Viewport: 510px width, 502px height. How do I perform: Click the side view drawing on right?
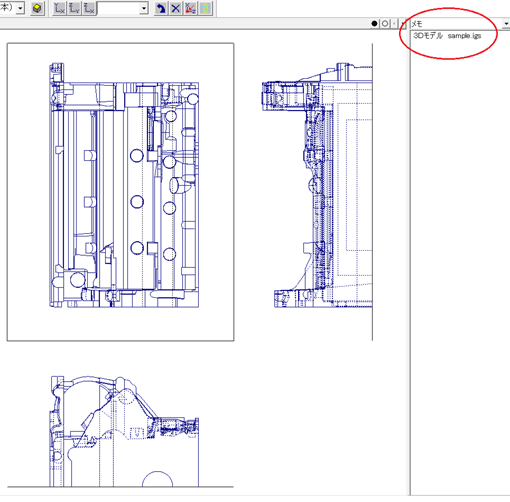click(317, 185)
